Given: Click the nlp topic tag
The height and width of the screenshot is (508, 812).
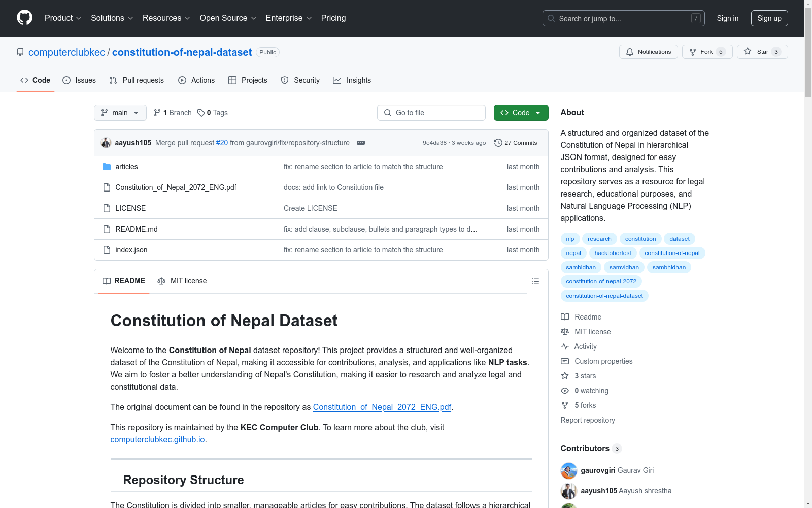Looking at the screenshot, I should click(570, 239).
